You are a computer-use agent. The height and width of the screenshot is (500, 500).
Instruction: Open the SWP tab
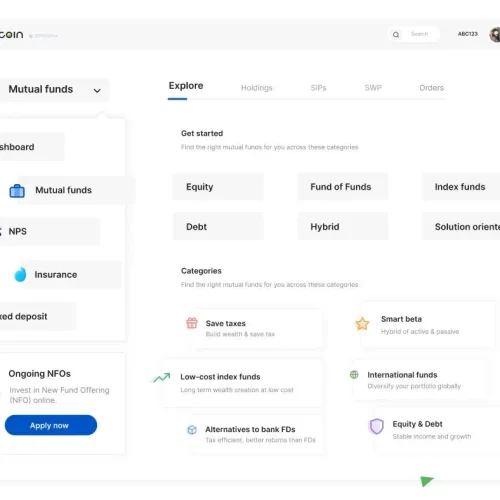pos(373,88)
